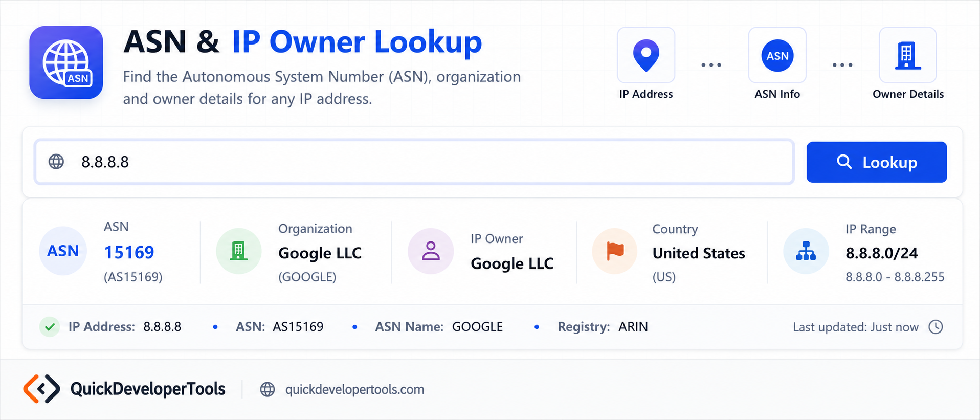Click the ASN Info circle icon
The height and width of the screenshot is (420, 980).
777,55
